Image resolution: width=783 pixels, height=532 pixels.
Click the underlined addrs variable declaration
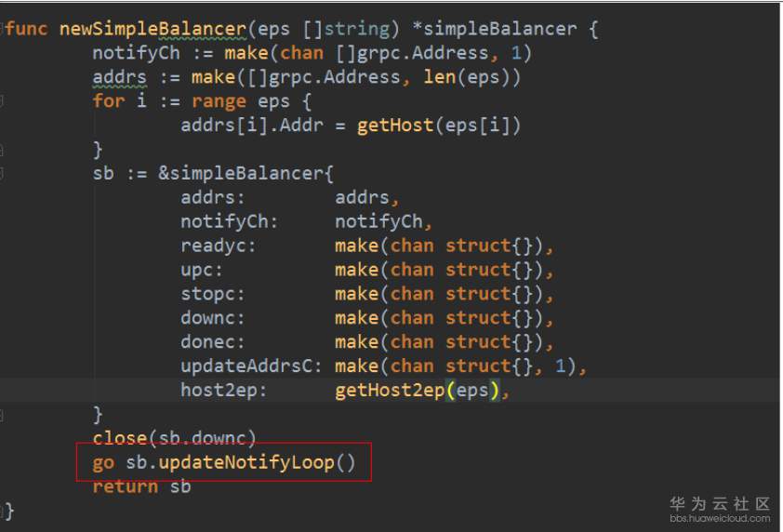click(120, 77)
